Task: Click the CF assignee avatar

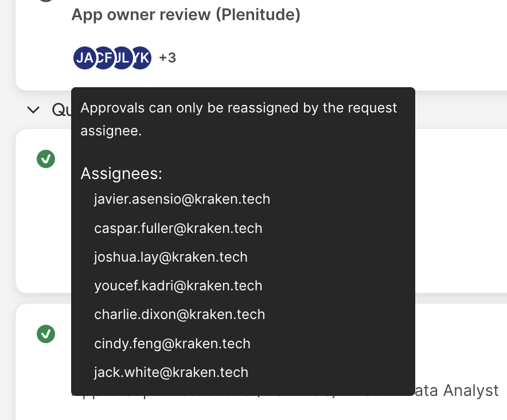Action: click(x=103, y=58)
